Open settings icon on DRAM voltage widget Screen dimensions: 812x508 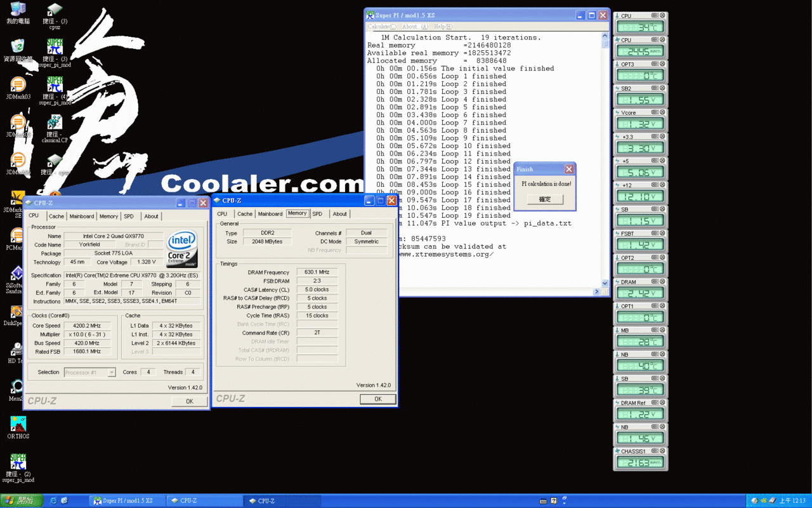[x=655, y=282]
